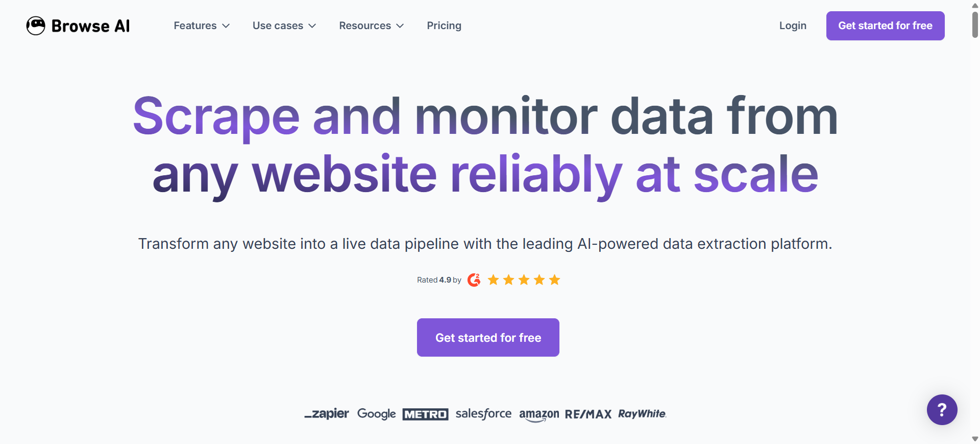Expand the Features dropdown menu
This screenshot has width=980, height=444.
202,26
